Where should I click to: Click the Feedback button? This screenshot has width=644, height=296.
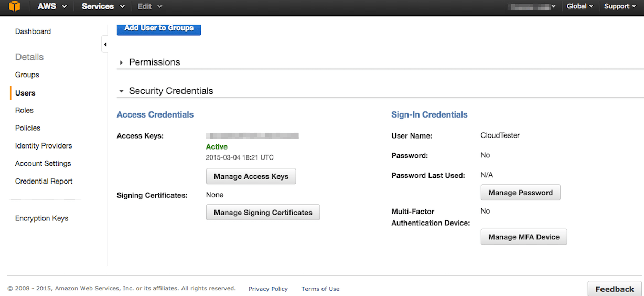coord(614,289)
